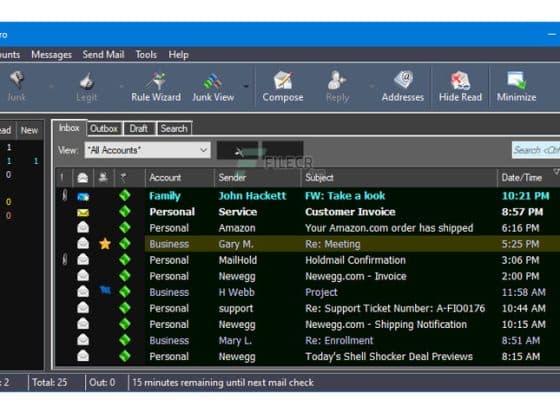The height and width of the screenshot is (420, 560).
Task: Open the Help menu
Action: (179, 55)
